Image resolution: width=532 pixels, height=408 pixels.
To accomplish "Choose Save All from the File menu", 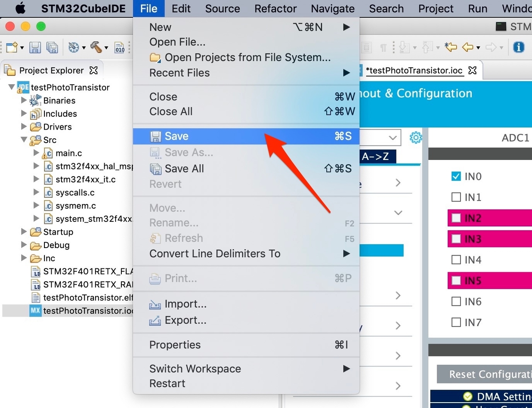I will click(x=246, y=169).
